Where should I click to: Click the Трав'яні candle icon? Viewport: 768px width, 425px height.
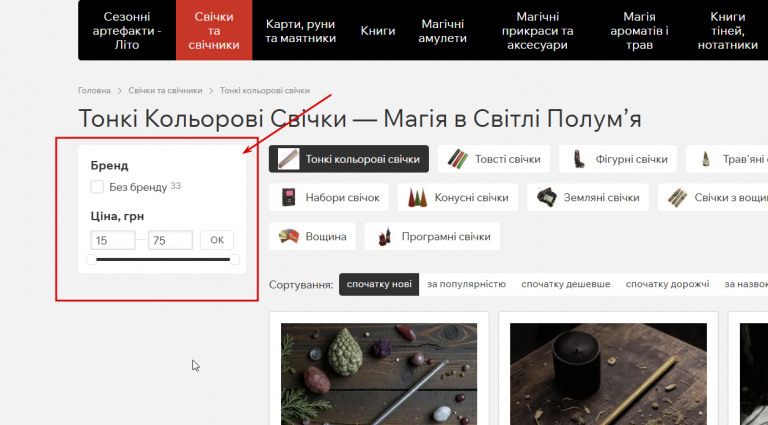click(705, 159)
